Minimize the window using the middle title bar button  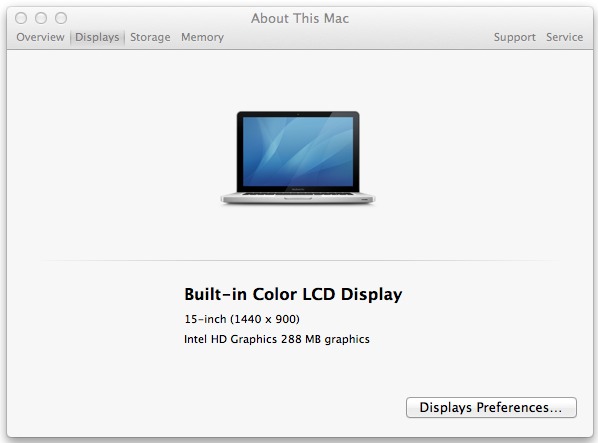41,18
